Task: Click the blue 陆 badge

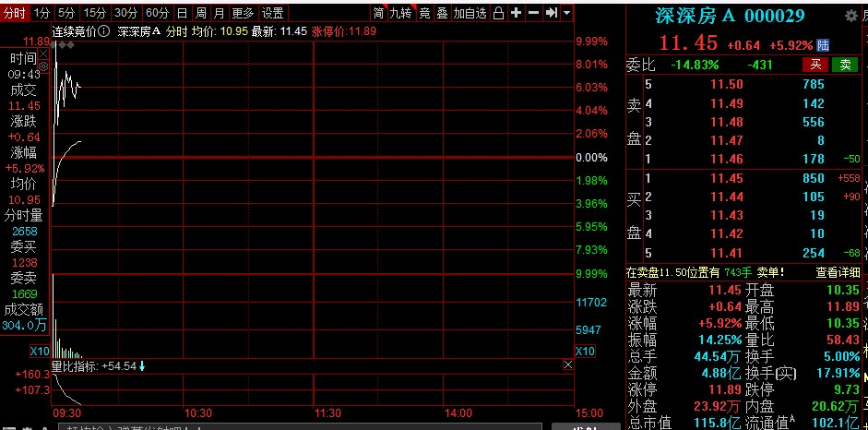Action: click(823, 45)
